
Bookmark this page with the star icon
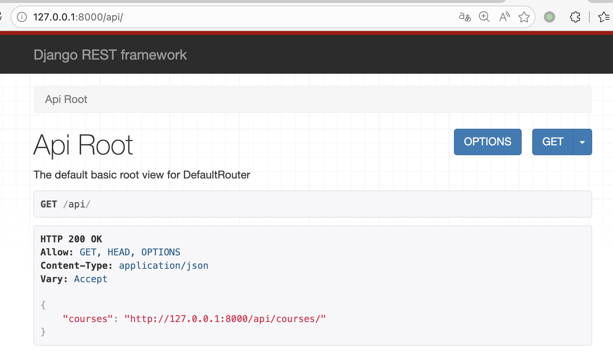tap(524, 17)
